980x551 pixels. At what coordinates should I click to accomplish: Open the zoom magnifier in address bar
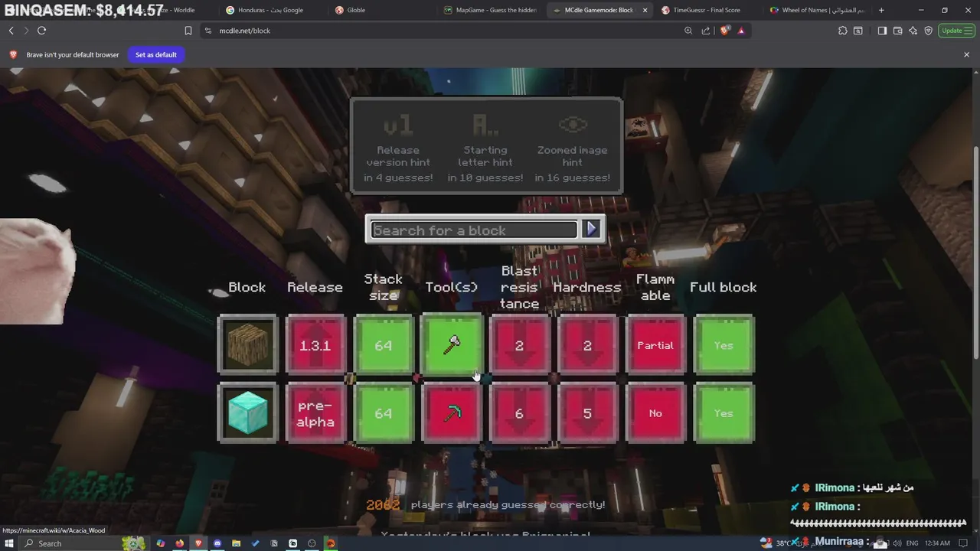tap(688, 31)
